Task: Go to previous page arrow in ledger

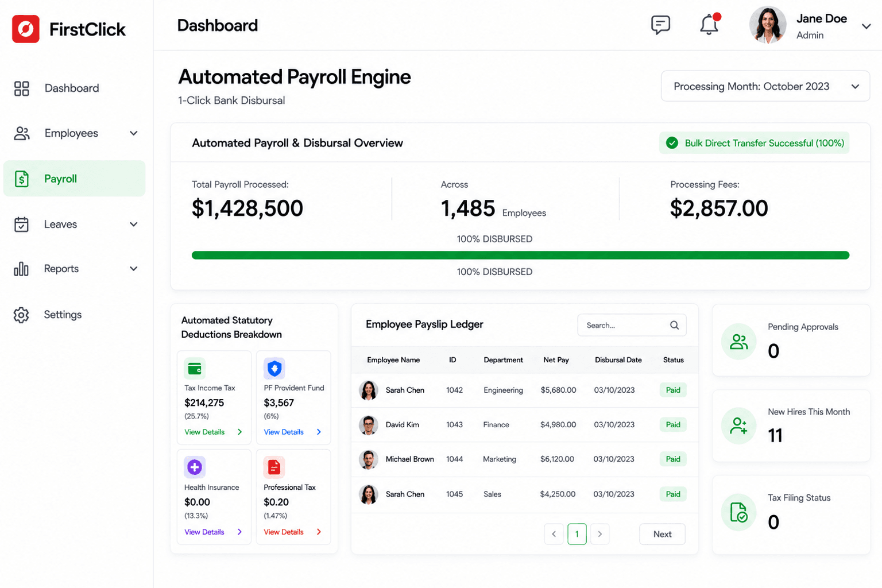Action: click(x=554, y=534)
